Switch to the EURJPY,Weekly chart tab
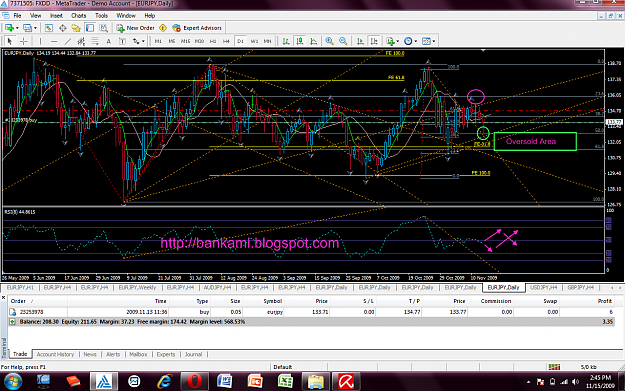 click(x=137, y=287)
